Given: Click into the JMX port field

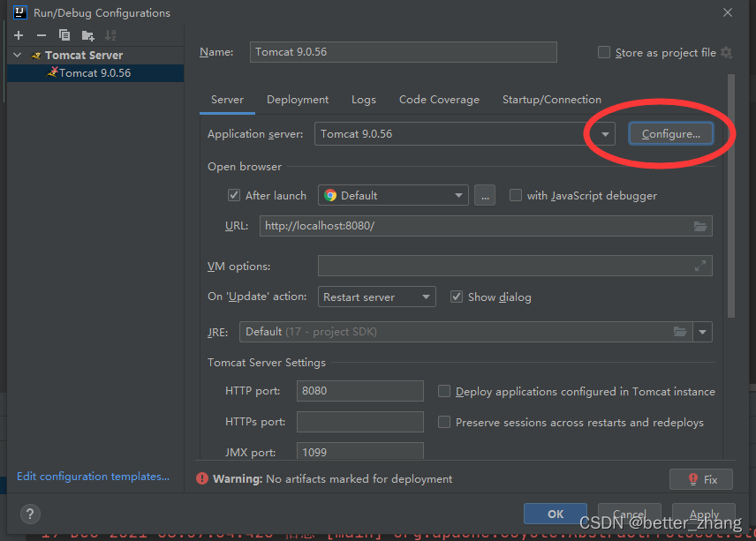Looking at the screenshot, I should pos(360,451).
